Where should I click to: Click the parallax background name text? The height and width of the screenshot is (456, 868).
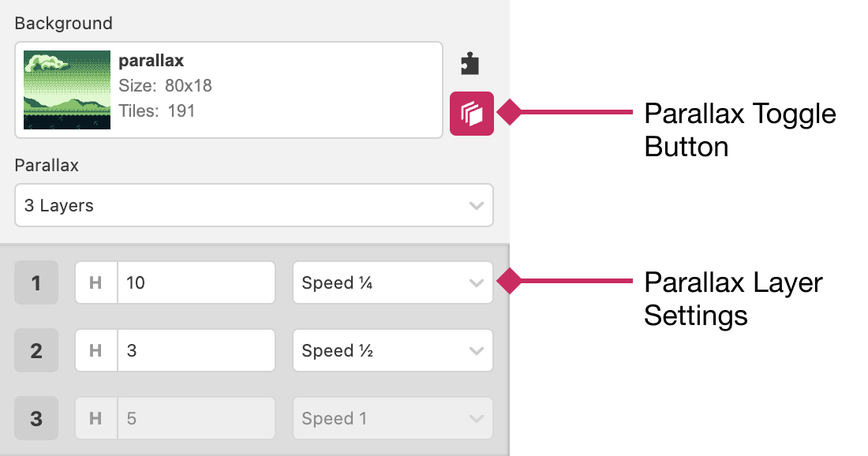click(151, 61)
